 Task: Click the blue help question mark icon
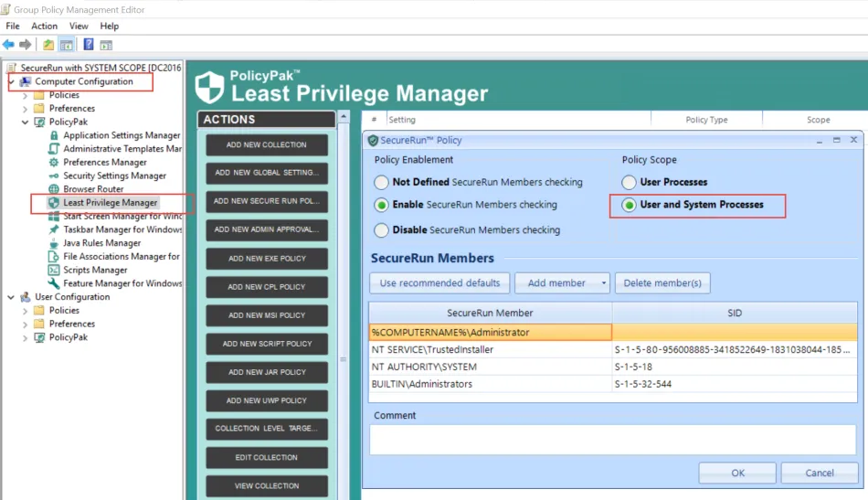[x=89, y=44]
